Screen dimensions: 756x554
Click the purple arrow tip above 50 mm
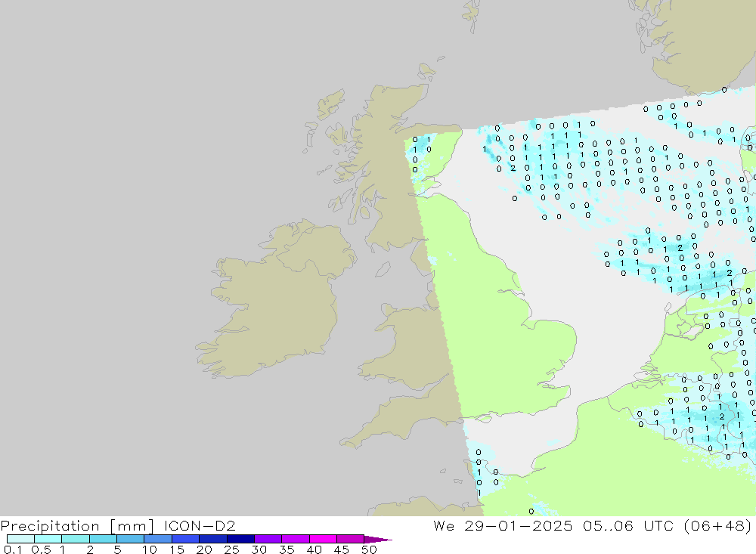point(378,539)
